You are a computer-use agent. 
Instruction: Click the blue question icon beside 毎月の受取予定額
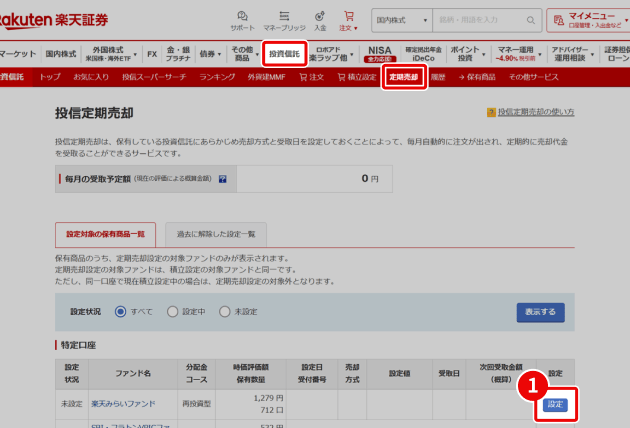223,179
